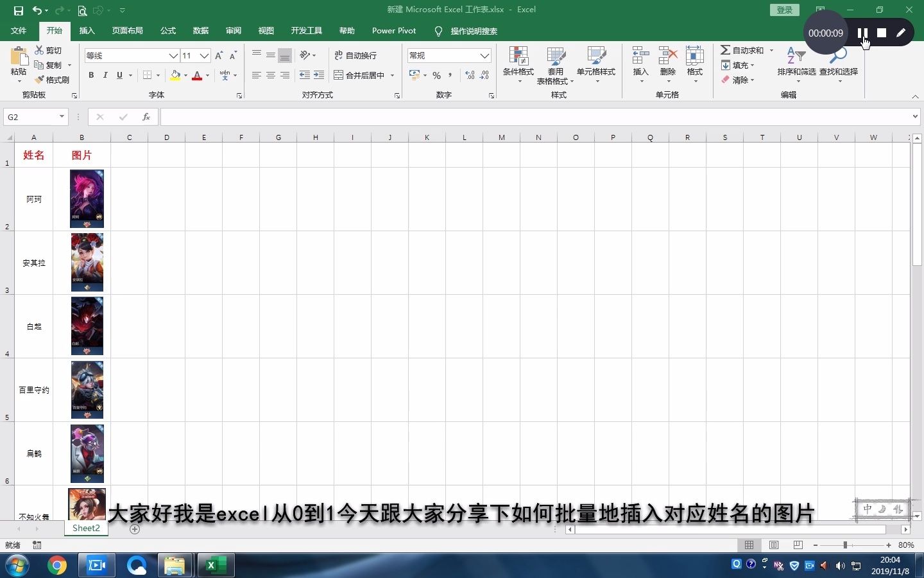The height and width of the screenshot is (578, 924).
Task: Open the cell borders tool
Action: 147,75
